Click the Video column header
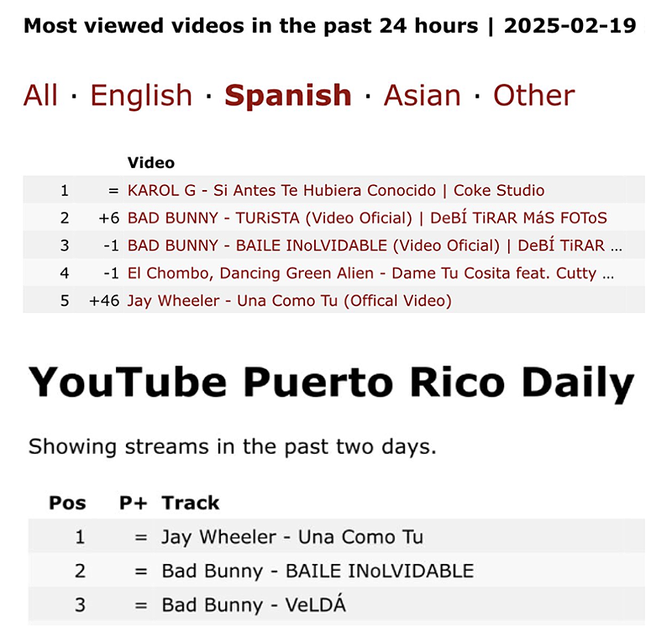Screen dimensions: 672x638 tap(150, 162)
